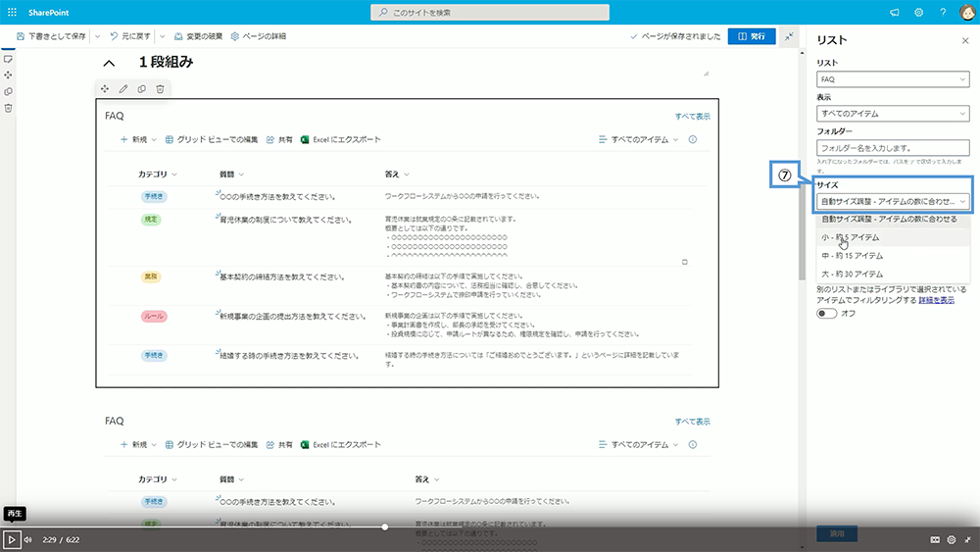Edit web part pencil icon
Image resolution: width=980 pixels, height=552 pixels.
(123, 89)
